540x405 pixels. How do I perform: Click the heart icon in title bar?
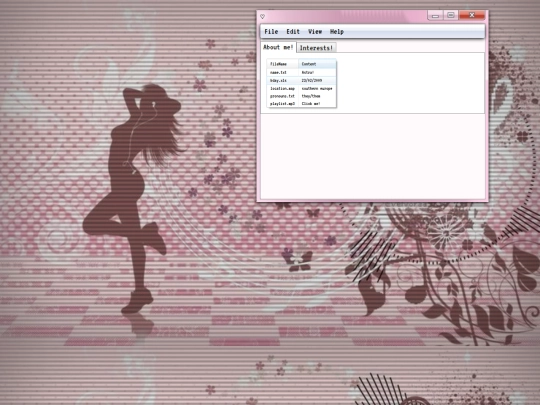pos(262,16)
